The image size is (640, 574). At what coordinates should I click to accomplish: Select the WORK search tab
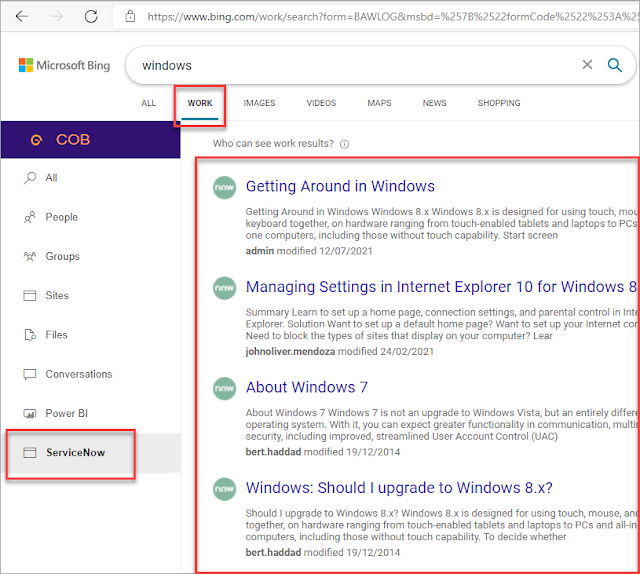tap(200, 103)
